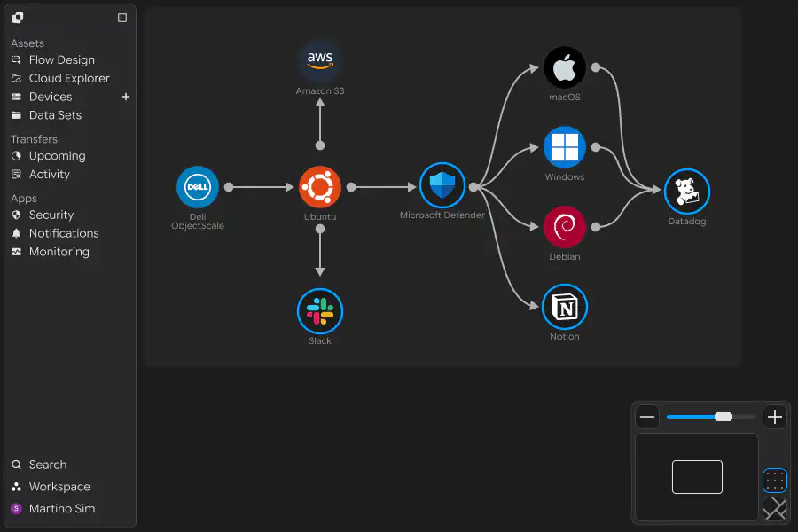Viewport: 798px width, 532px height.
Task: Select the Notion node
Action: (x=565, y=307)
